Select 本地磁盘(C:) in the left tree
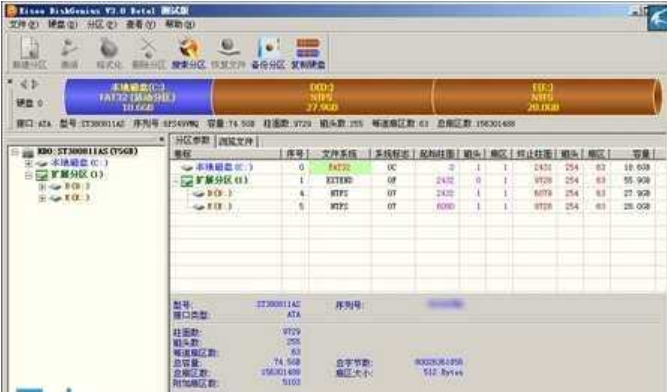Viewport: 667px width, 392px height. pos(79,163)
